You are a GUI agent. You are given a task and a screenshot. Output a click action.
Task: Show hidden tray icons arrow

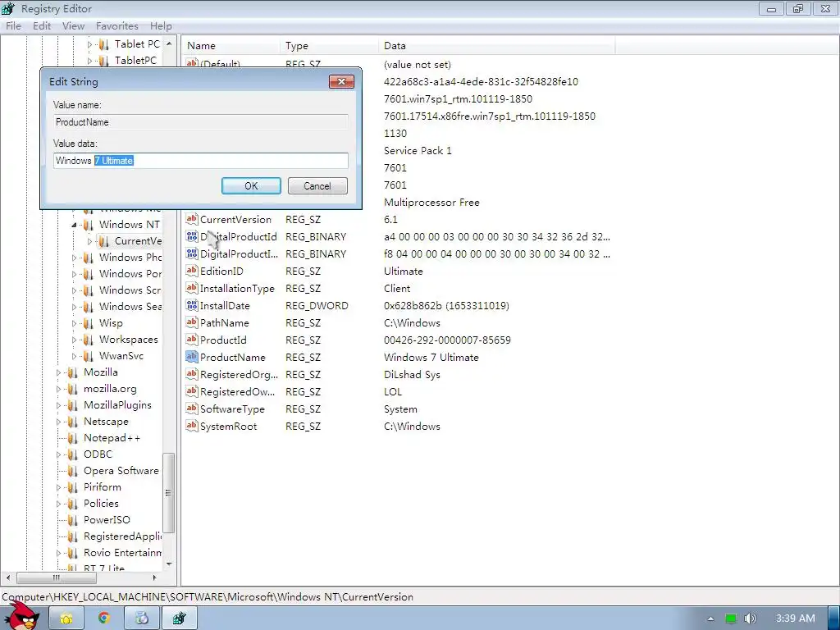click(x=710, y=619)
